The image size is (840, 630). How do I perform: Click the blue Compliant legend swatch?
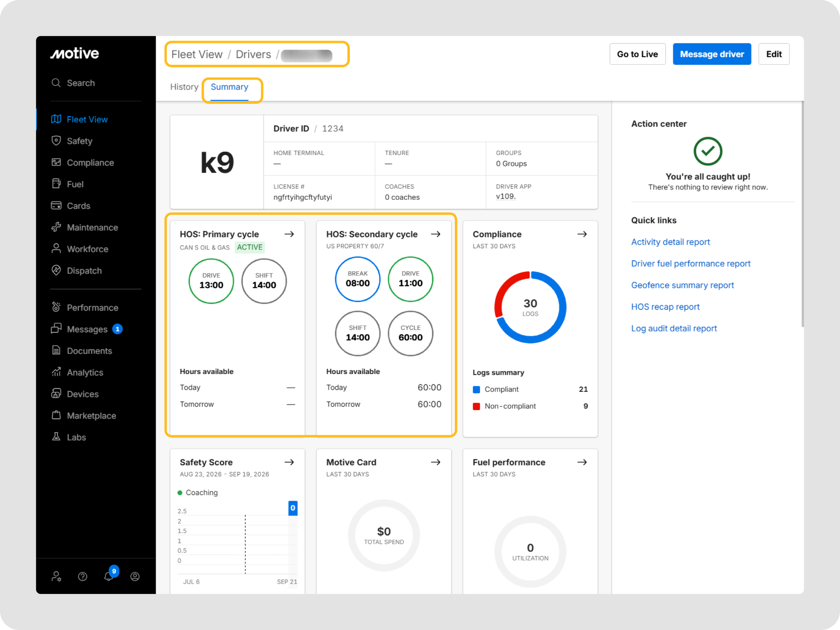(x=476, y=389)
